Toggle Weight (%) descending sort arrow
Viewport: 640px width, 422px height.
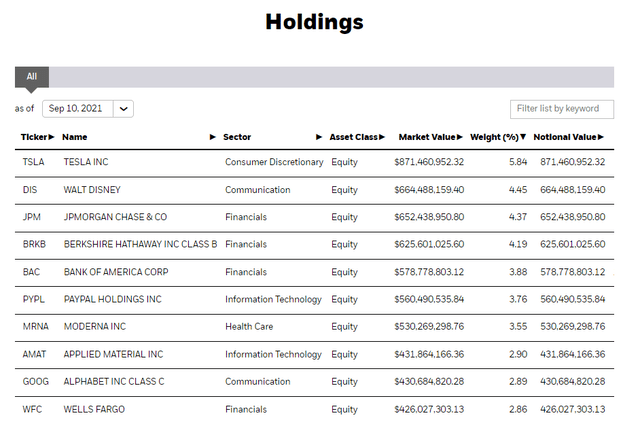pos(523,137)
